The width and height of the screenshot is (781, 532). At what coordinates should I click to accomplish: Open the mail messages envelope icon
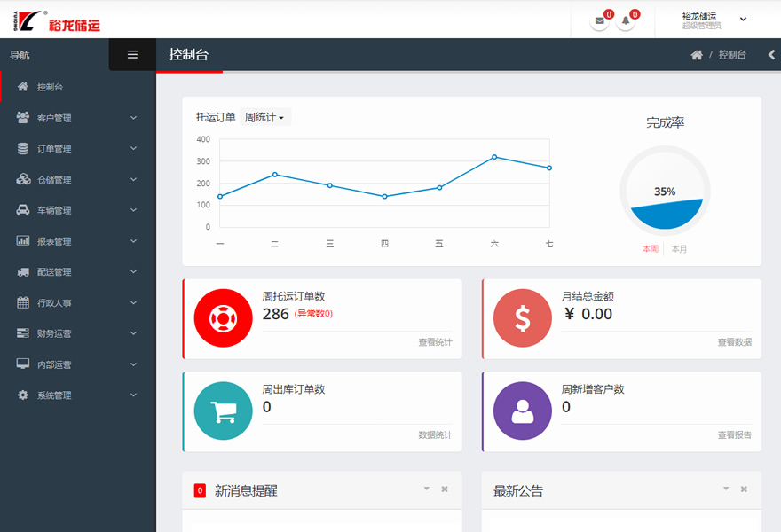coord(599,21)
